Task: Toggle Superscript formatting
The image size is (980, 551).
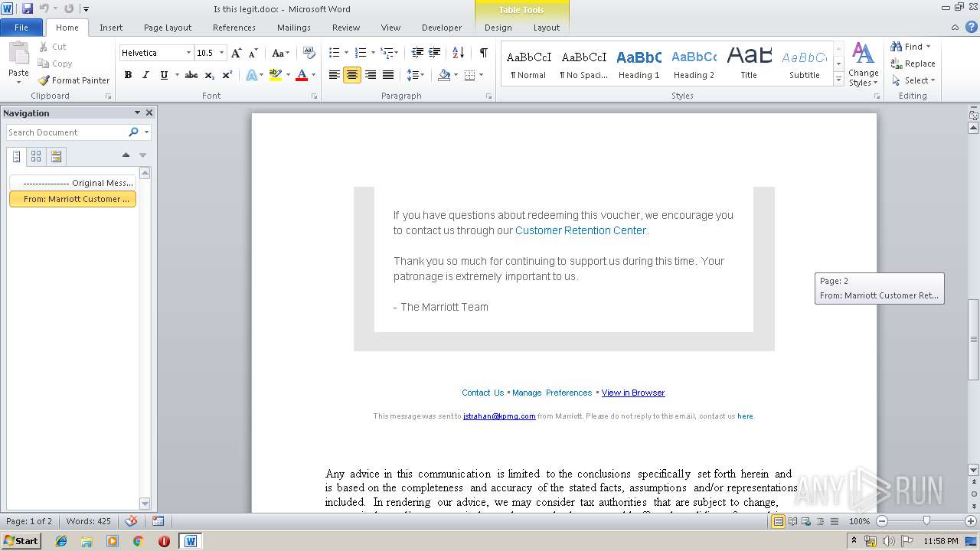Action: point(227,75)
